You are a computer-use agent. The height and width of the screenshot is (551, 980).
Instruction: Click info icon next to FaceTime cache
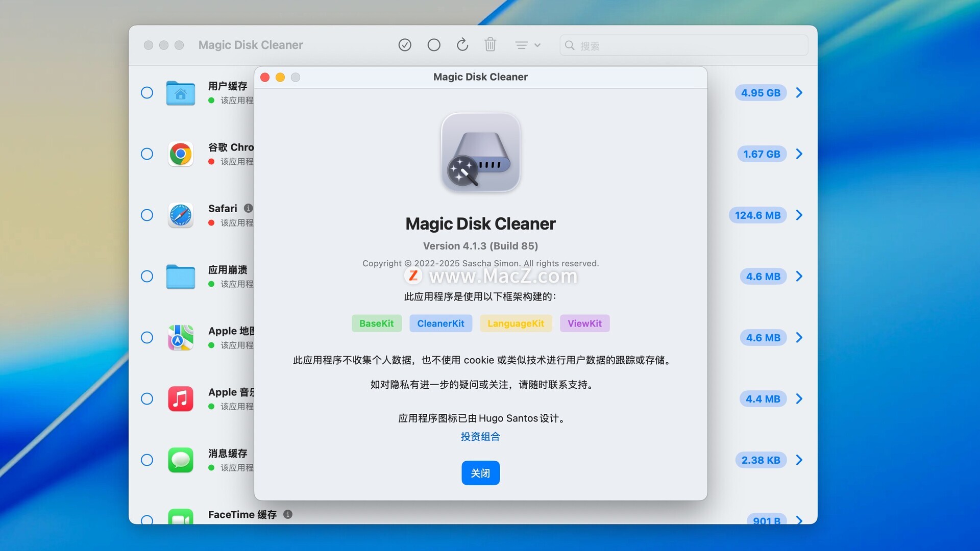[x=288, y=514]
